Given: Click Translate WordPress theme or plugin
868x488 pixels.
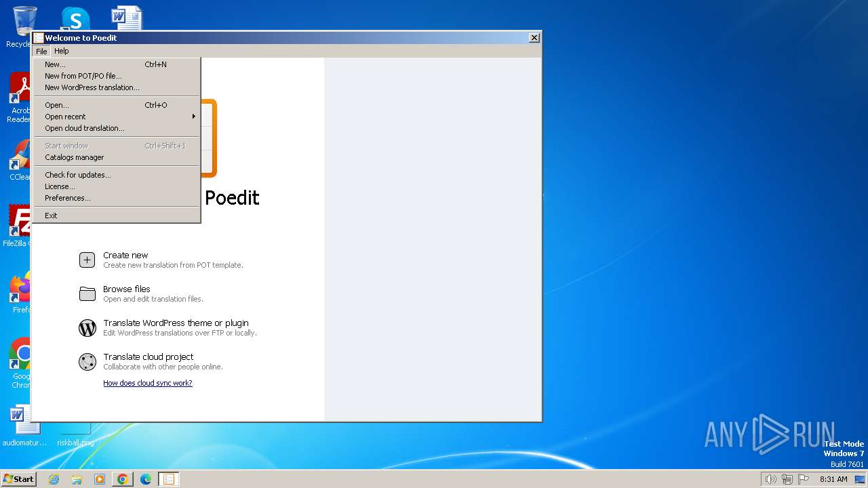Looking at the screenshot, I should [x=168, y=328].
